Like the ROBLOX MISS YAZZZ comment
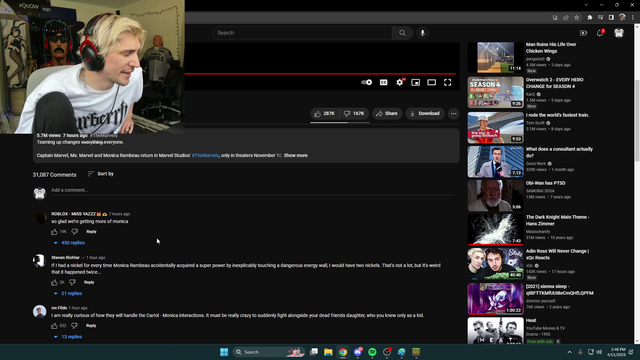Screen dimensions: 640x360 coord(54,232)
